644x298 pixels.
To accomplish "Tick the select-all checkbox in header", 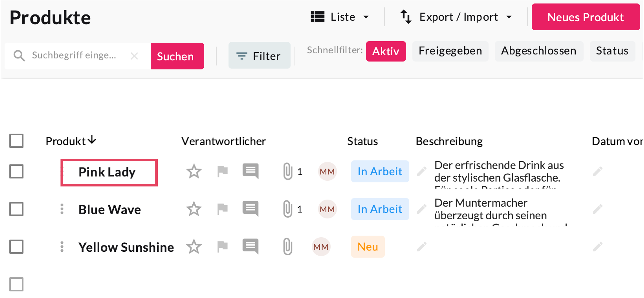I will click(16, 141).
